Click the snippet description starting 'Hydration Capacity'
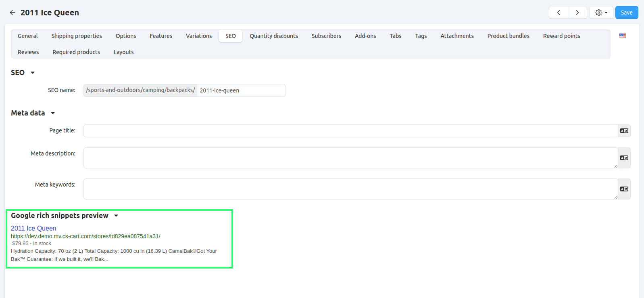Image resolution: width=644 pixels, height=298 pixels. 114,255
